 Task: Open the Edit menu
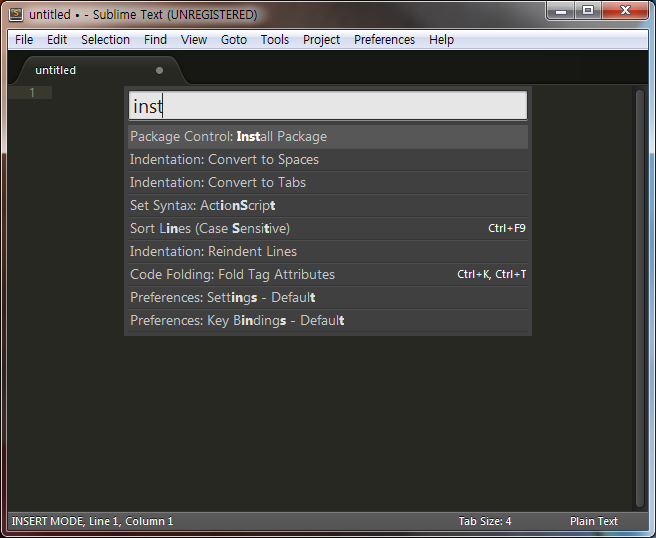click(x=57, y=40)
